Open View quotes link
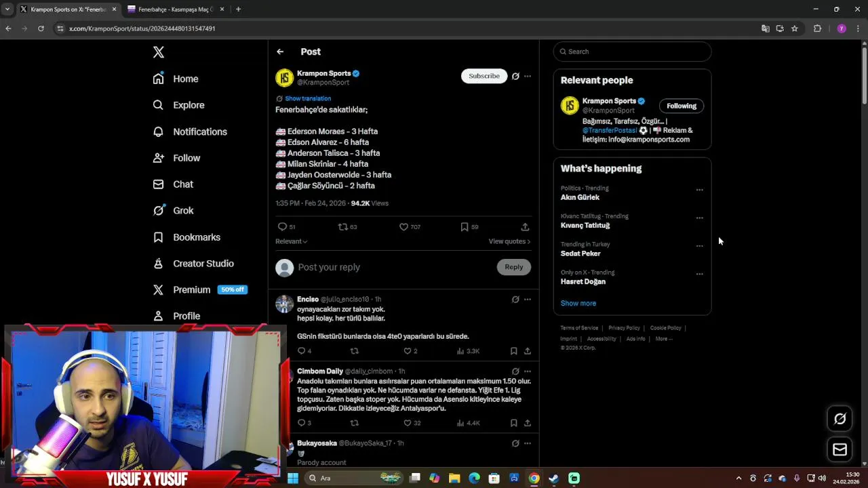The width and height of the screenshot is (868, 488). (x=509, y=241)
